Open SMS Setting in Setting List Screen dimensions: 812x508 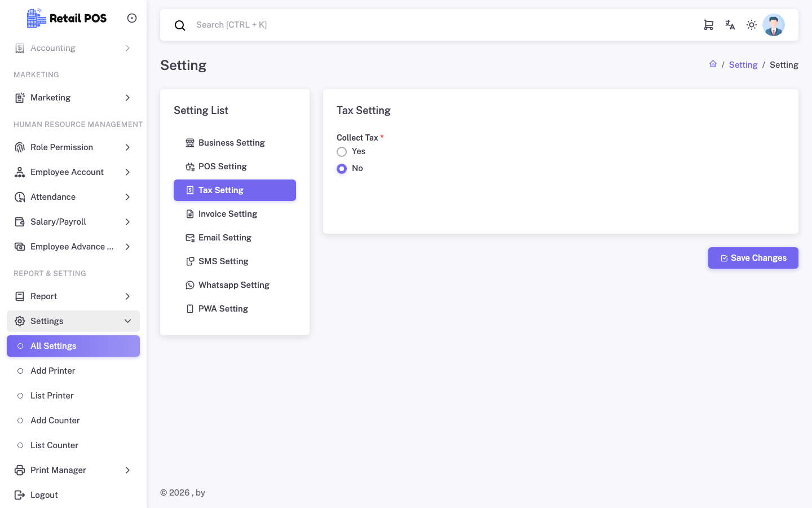[235, 261]
